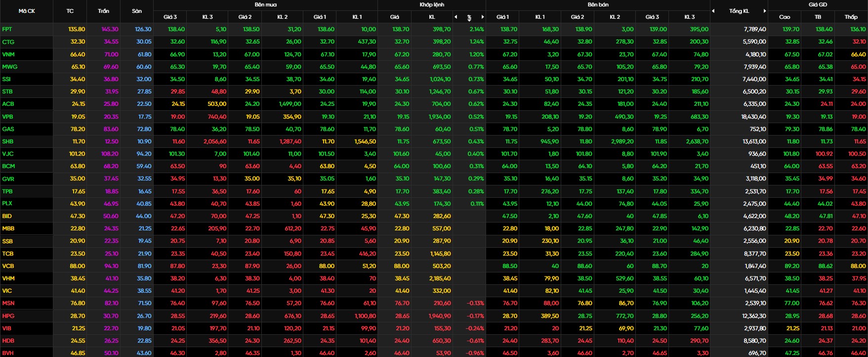Viewport: 868px width, 357px height.
Task: Open the VPB stock symbol
Action: (x=7, y=117)
